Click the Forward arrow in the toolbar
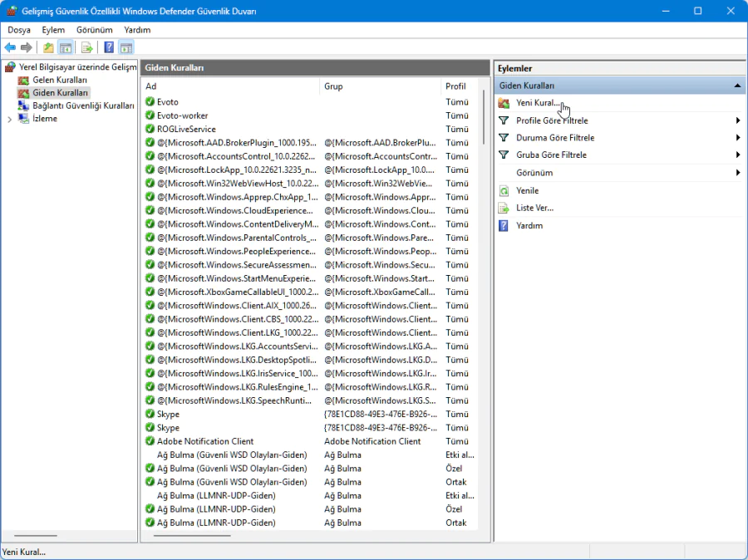748x560 pixels. (27, 47)
